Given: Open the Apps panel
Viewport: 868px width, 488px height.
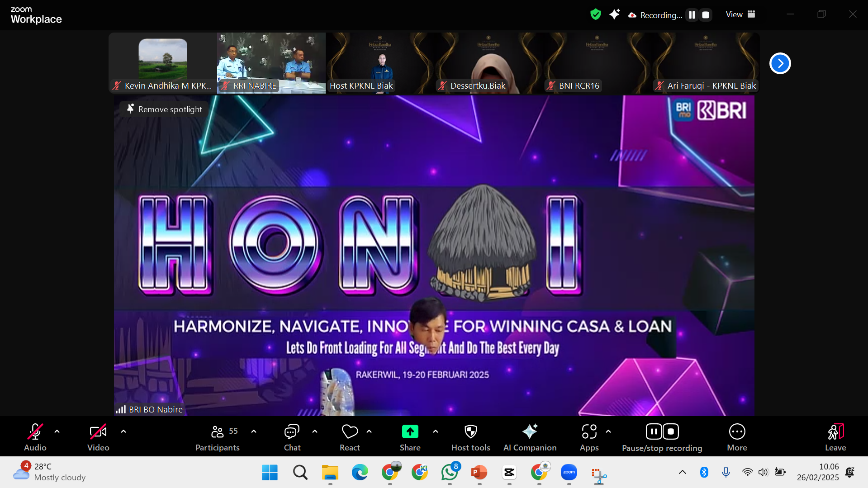Looking at the screenshot, I should click(589, 437).
